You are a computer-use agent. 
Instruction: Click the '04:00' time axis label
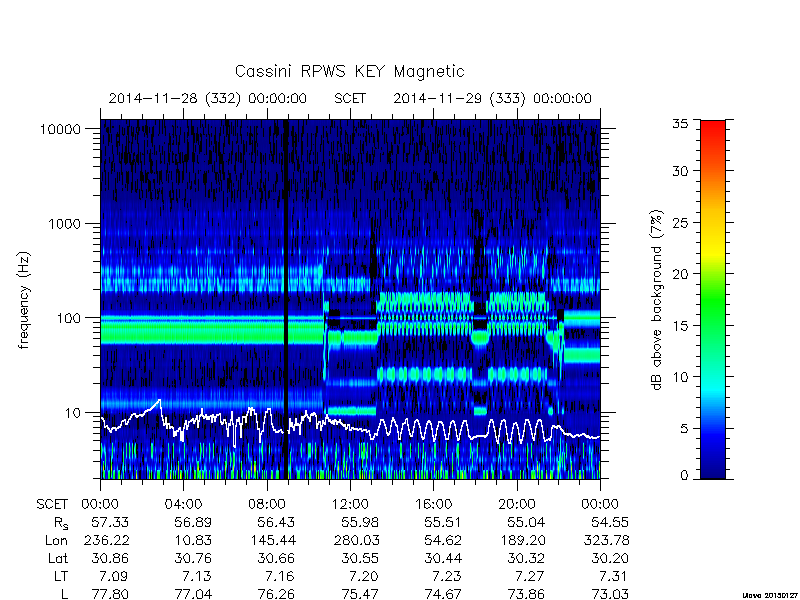[183, 505]
